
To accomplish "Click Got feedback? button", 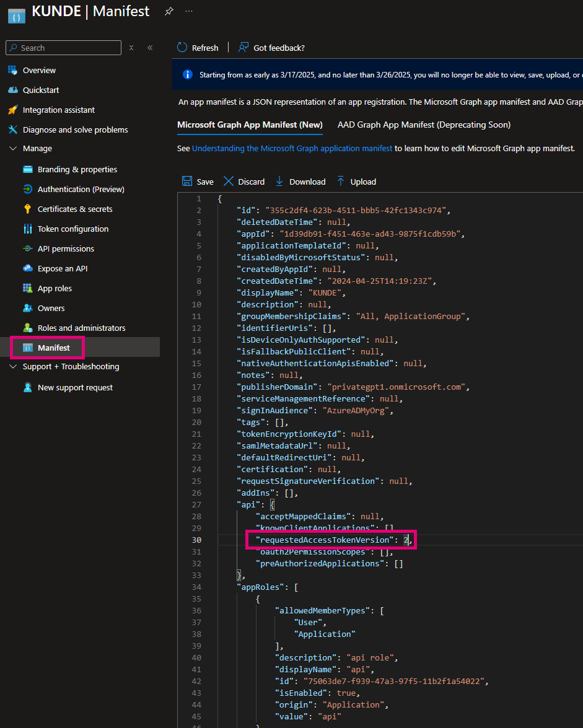I will (272, 48).
